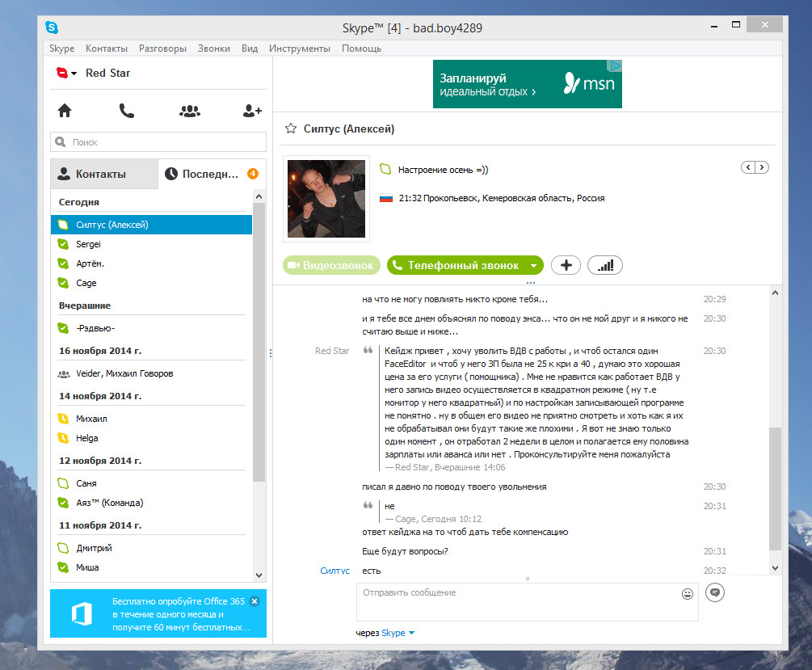Open the Инструменты menu
Viewport: 812px width, 670px height.
coord(299,48)
